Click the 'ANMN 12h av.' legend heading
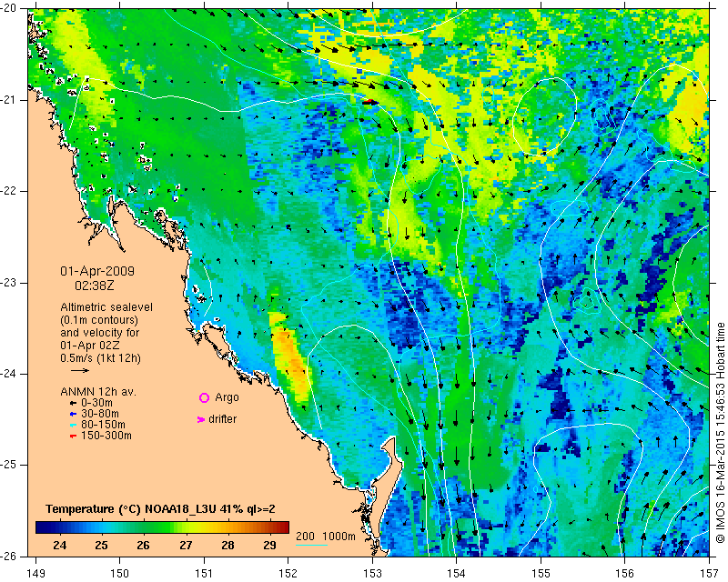Viewport: 728px width, 582px height. [98, 392]
